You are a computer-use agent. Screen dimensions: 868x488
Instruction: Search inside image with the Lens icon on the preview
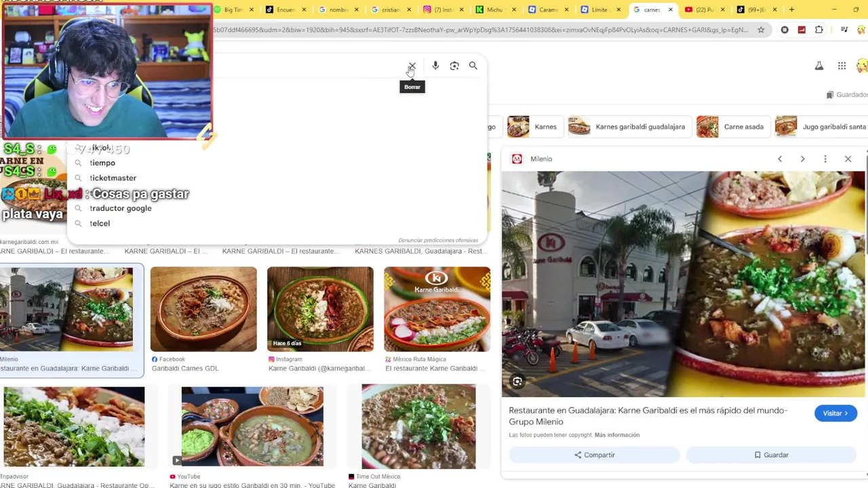tap(517, 382)
